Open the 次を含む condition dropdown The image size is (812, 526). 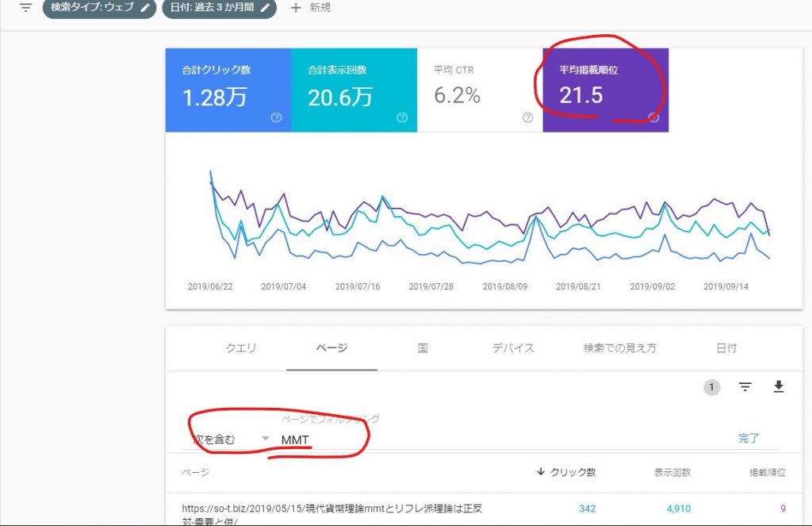(x=231, y=440)
